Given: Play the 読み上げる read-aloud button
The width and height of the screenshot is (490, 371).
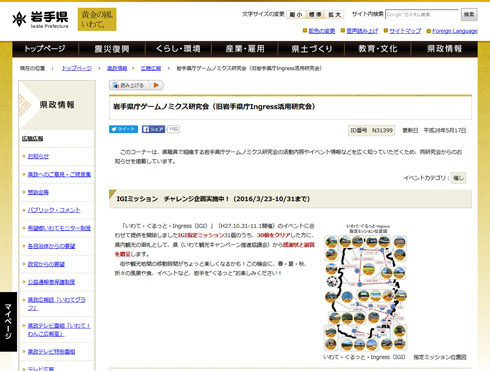Looking at the screenshot, I should pyautogui.click(x=136, y=85).
